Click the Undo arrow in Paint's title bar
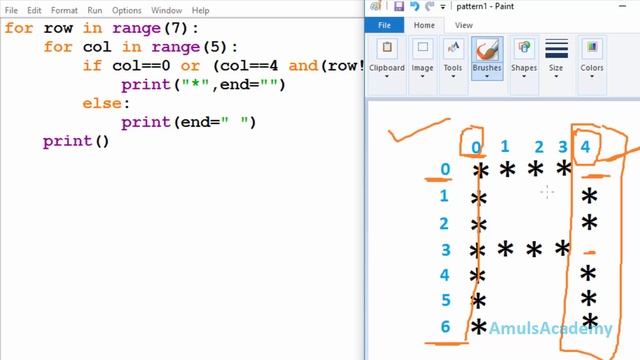640x360 pixels. 415,6
